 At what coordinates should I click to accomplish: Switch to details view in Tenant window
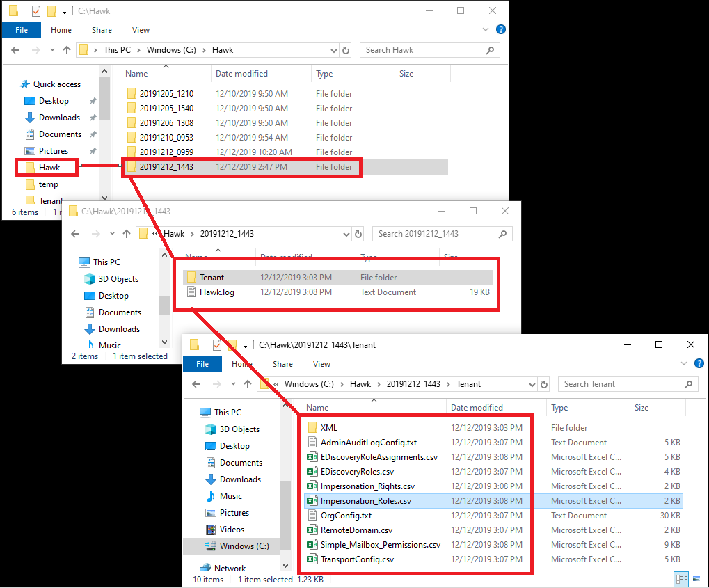[681, 579]
